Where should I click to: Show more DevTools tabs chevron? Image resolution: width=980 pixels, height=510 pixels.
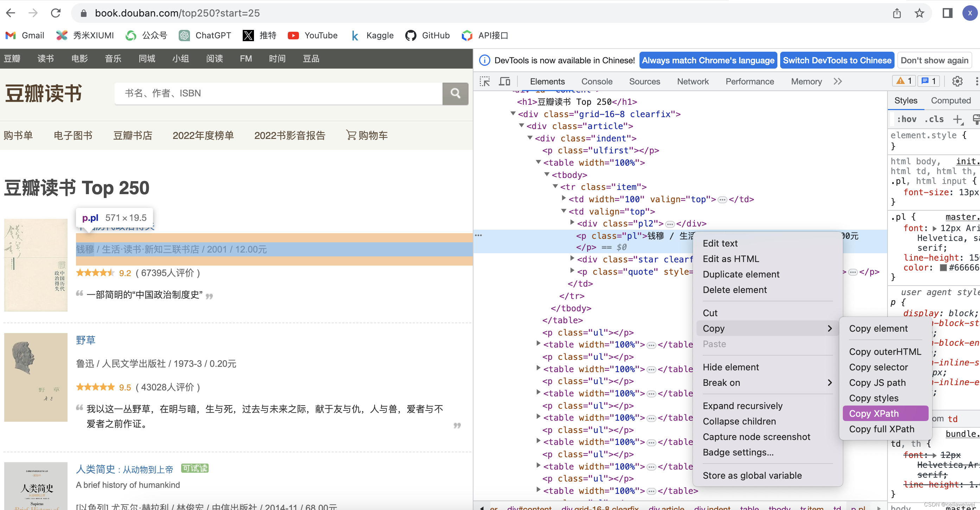coord(838,81)
